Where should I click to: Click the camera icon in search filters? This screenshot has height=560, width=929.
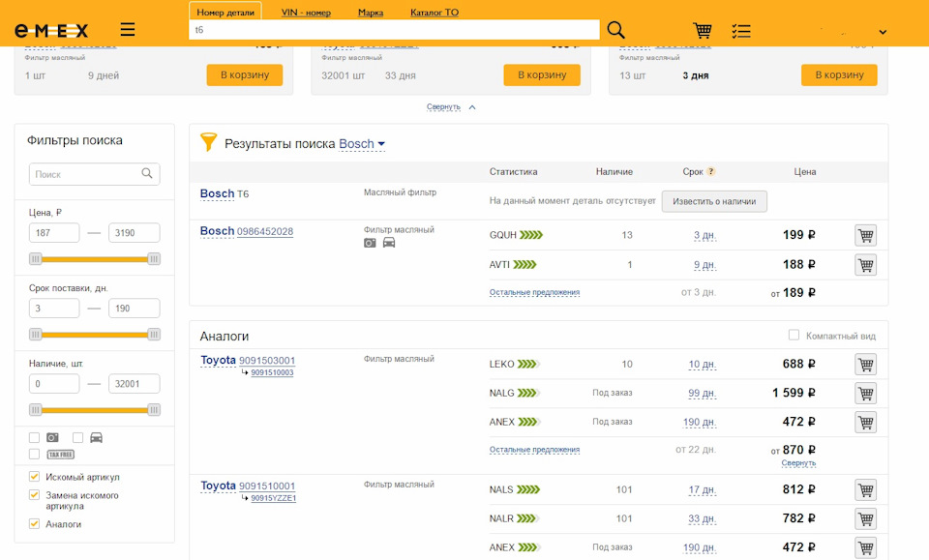point(52,437)
